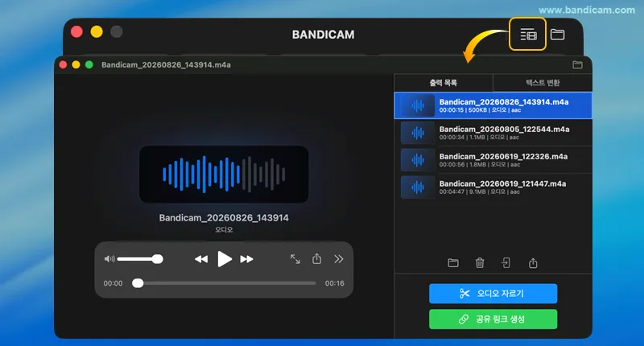Click thumbnail of Bandicam_20260619_121447.m4a
644x346 pixels.
pyautogui.click(x=418, y=187)
